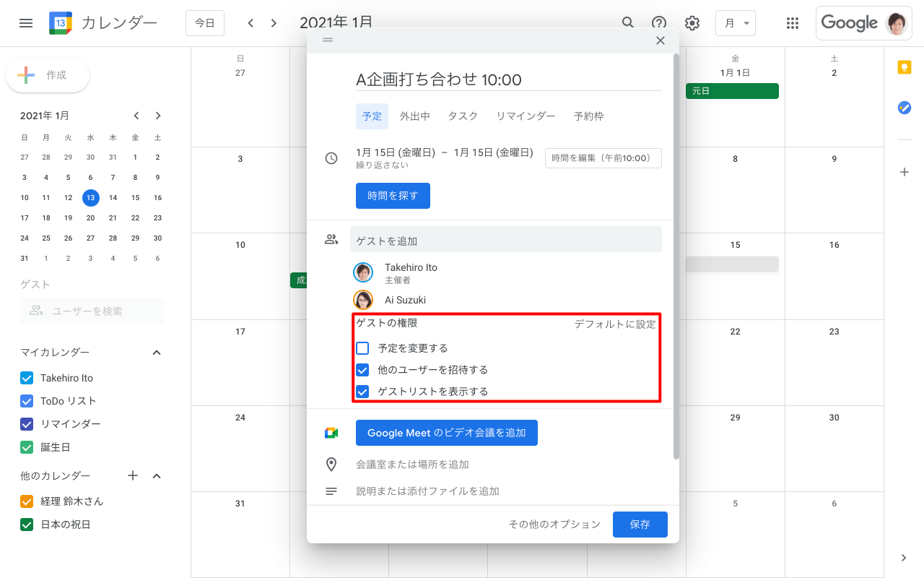
Task: Select the 予定 event type tab
Action: 372,116
